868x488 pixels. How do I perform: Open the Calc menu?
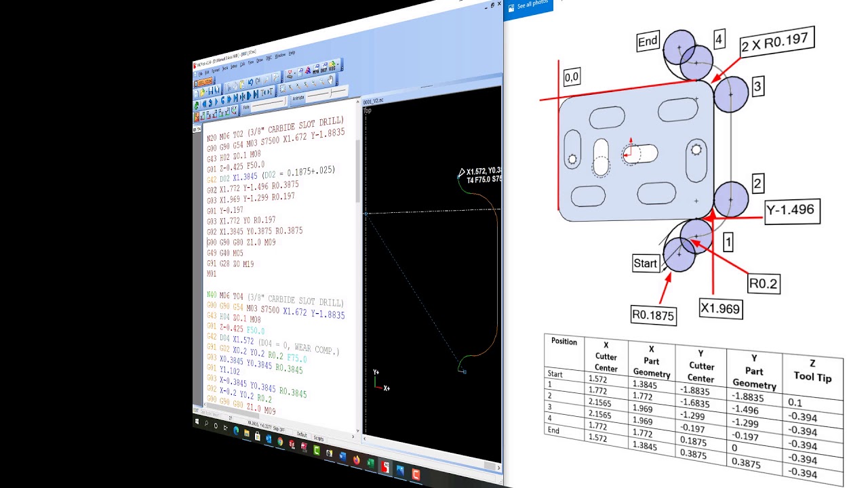point(242,64)
